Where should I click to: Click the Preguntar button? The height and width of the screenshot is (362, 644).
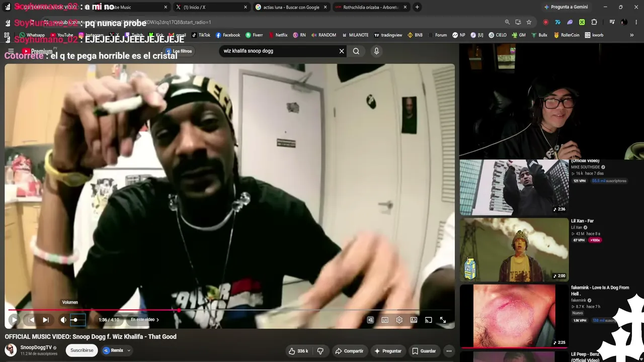click(x=387, y=351)
